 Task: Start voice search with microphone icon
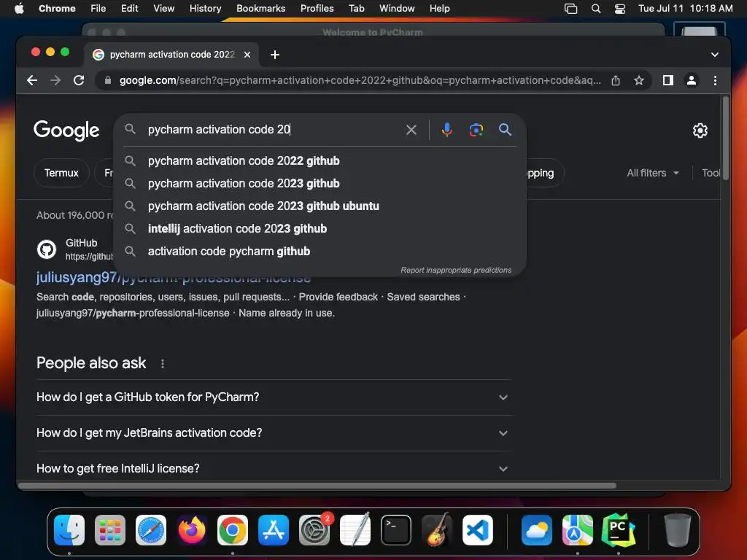[x=447, y=130]
